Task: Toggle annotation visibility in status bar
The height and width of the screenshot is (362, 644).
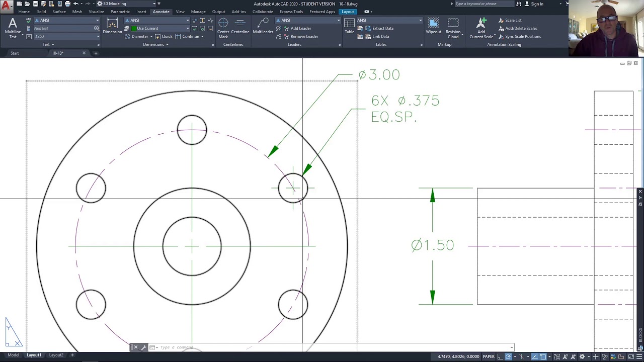Action: pyautogui.click(x=564, y=356)
